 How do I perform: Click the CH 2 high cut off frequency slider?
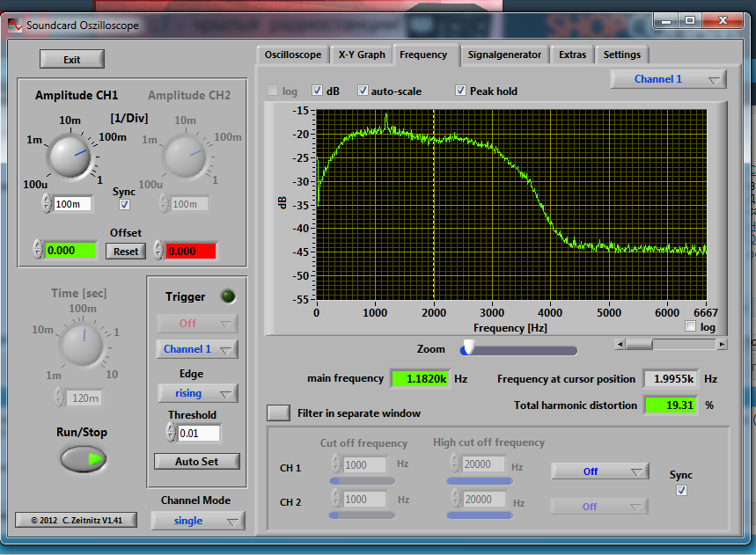(480, 515)
